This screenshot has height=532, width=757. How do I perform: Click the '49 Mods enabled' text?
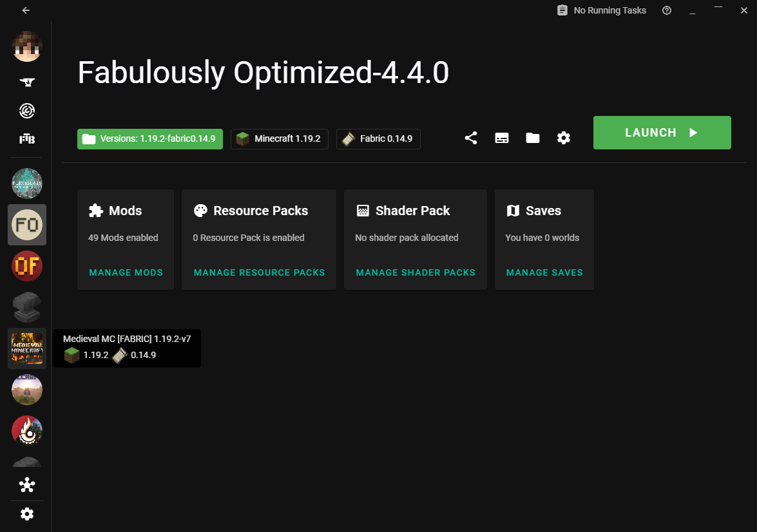pyautogui.click(x=123, y=238)
